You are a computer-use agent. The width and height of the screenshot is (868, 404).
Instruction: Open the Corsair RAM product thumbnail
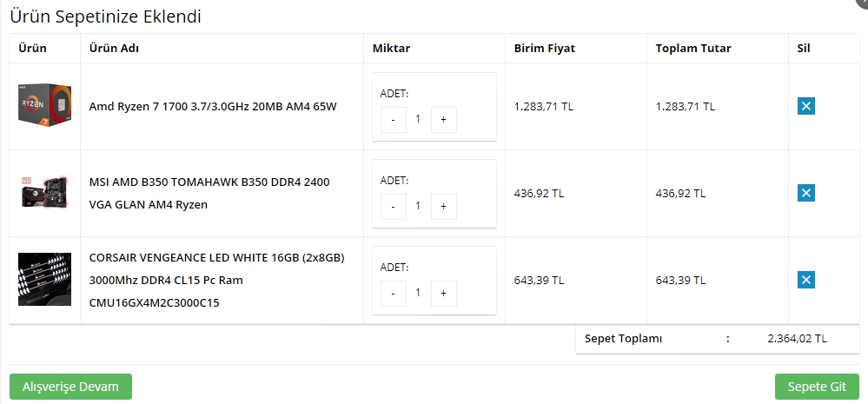click(44, 280)
